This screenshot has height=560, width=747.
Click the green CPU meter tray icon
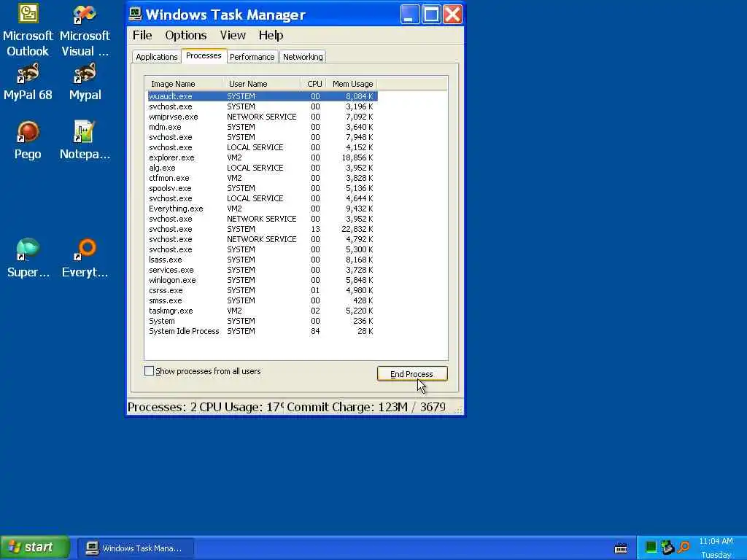point(650,547)
